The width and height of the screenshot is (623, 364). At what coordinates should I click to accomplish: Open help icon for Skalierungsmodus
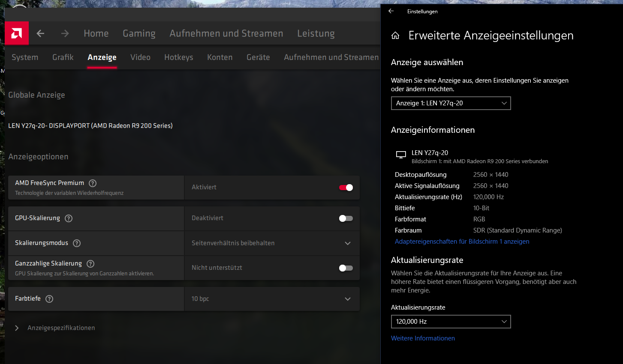tap(77, 243)
